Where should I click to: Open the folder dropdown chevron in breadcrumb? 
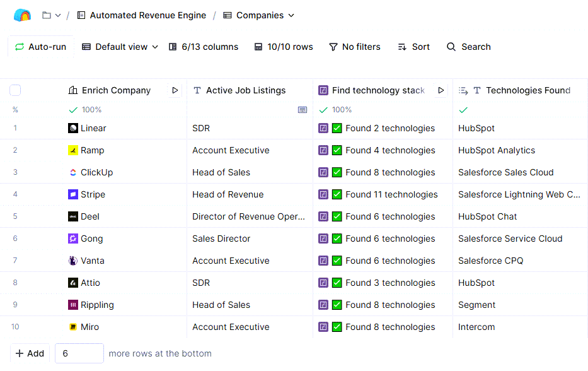point(58,15)
